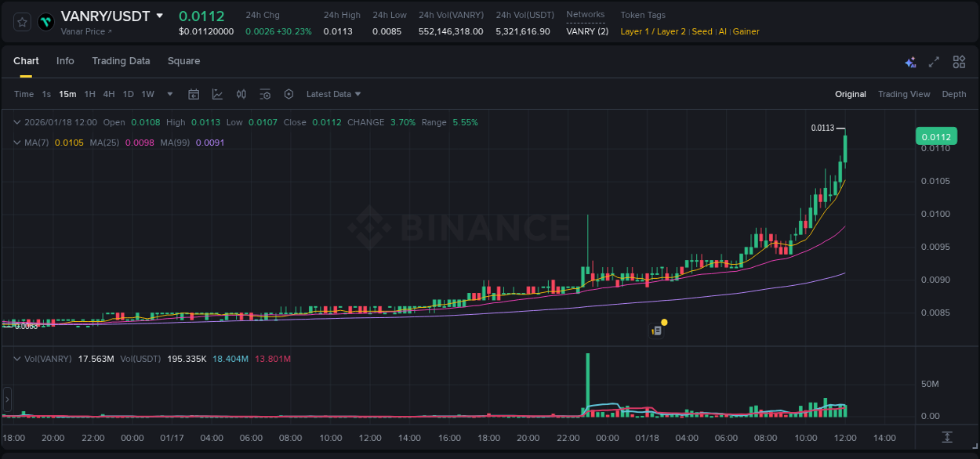Select the chart style line icon
This screenshot has width=980, height=459.
217,93
